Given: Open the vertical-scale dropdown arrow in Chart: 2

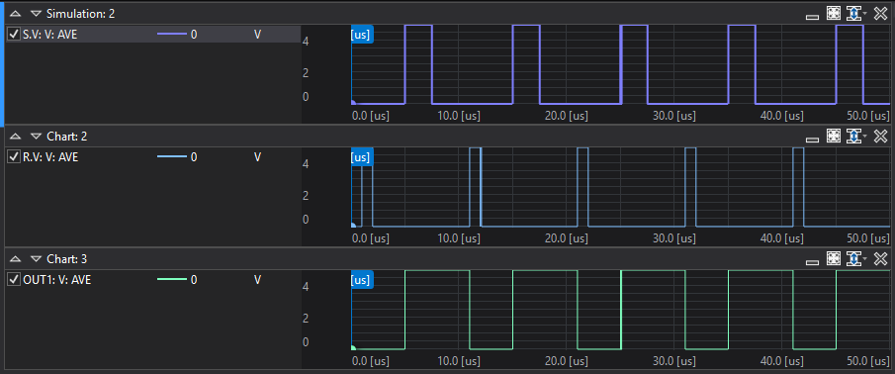Looking at the screenshot, I should pos(864,136).
